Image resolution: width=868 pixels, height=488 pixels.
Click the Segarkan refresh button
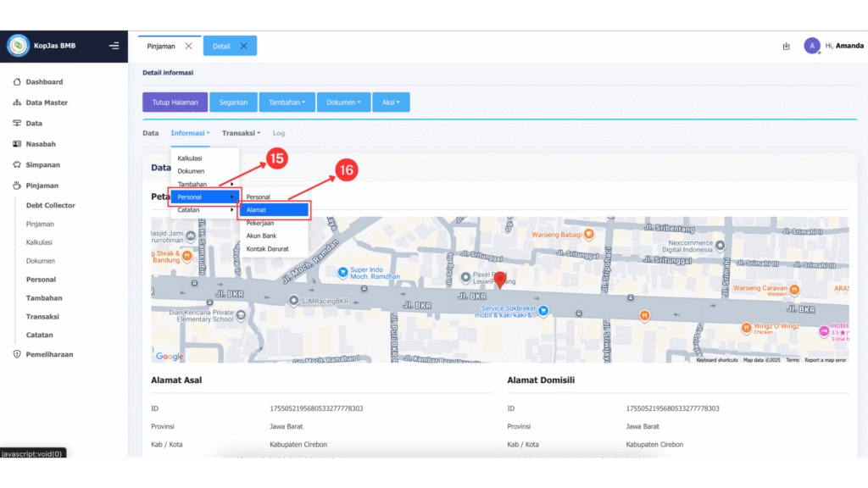coord(233,103)
